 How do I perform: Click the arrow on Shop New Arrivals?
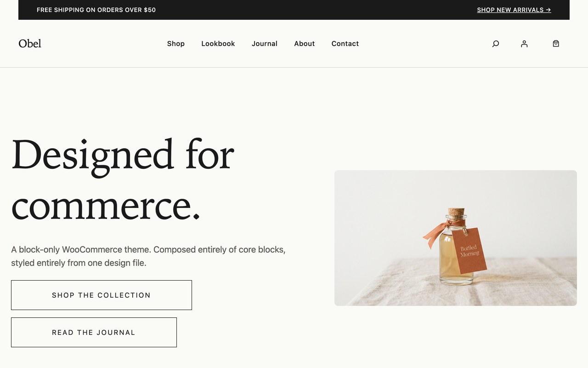click(x=548, y=10)
